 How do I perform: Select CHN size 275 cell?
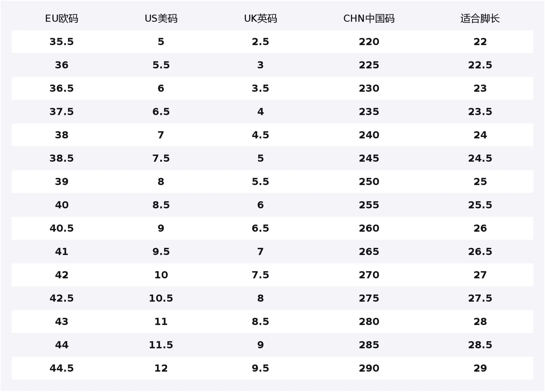click(x=369, y=298)
